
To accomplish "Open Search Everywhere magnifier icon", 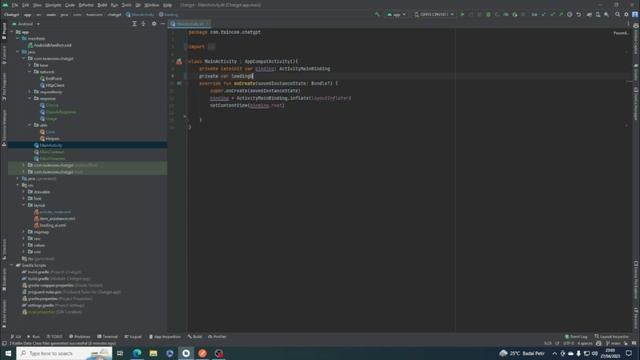I will click(618, 14).
